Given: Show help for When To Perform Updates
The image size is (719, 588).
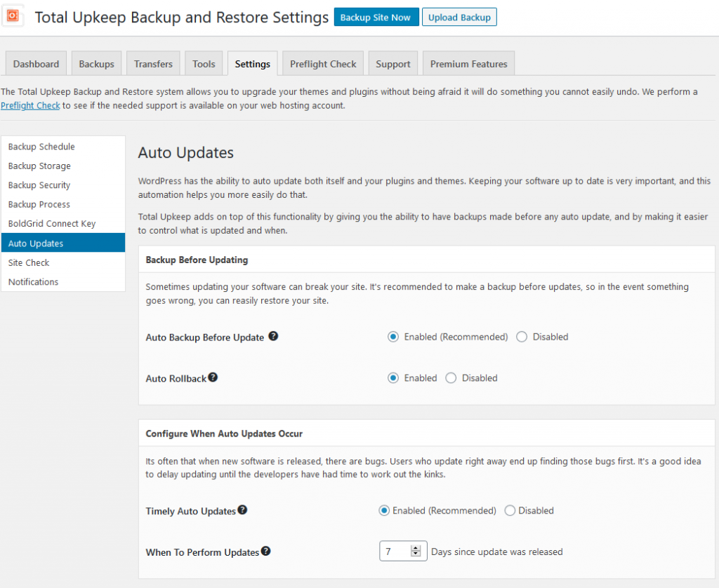Looking at the screenshot, I should coord(265,551).
